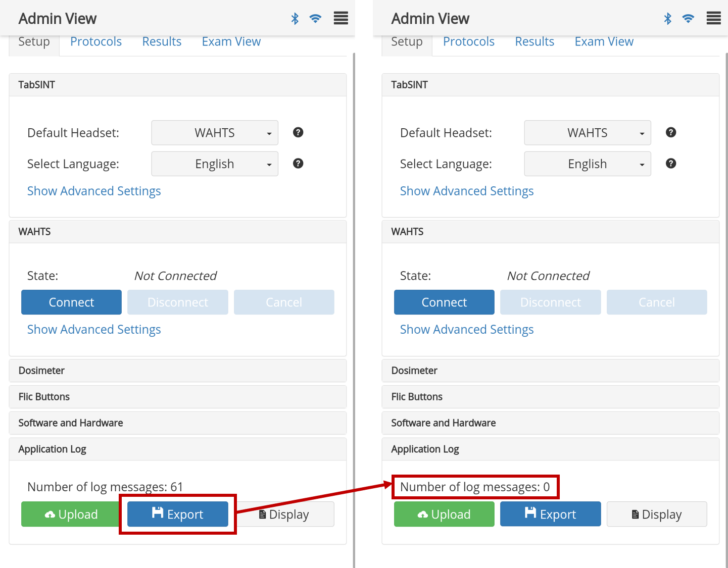Open the Select Language dropdown in the right panel
This screenshot has width=728, height=568.
click(588, 164)
